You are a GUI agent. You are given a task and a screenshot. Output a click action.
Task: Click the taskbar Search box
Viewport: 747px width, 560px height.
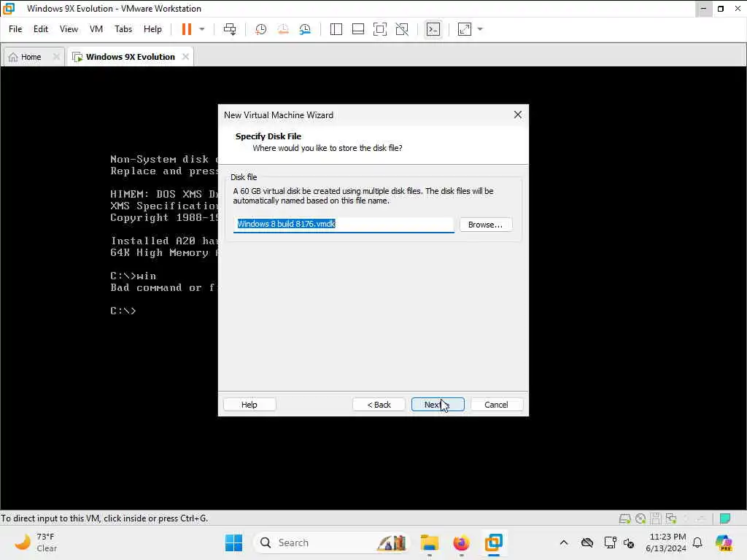tap(332, 542)
